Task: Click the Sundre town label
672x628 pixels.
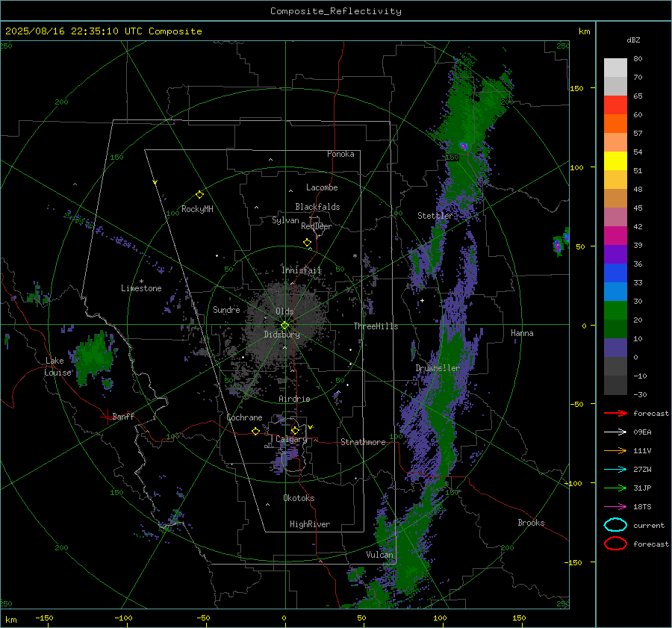Action: 226,310
